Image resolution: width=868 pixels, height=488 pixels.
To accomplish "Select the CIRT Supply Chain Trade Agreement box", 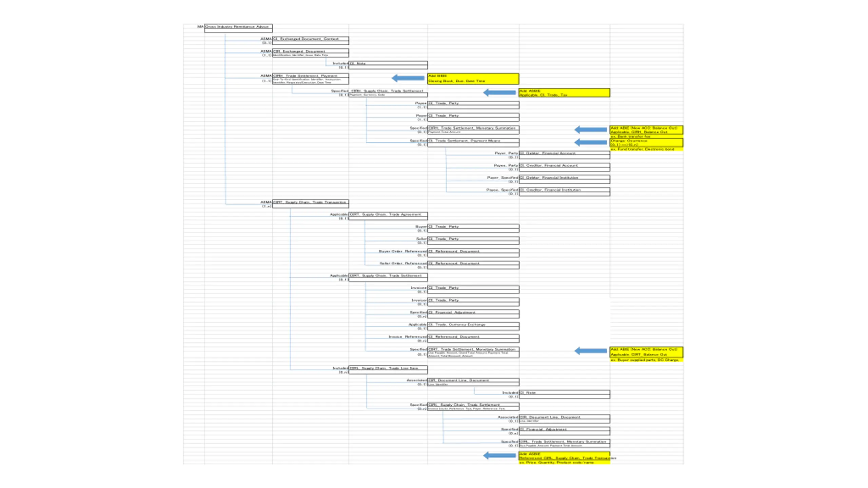I will (388, 216).
